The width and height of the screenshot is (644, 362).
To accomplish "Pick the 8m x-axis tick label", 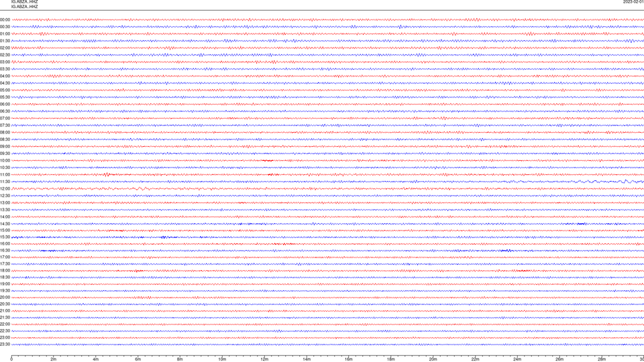I will click(180, 359).
